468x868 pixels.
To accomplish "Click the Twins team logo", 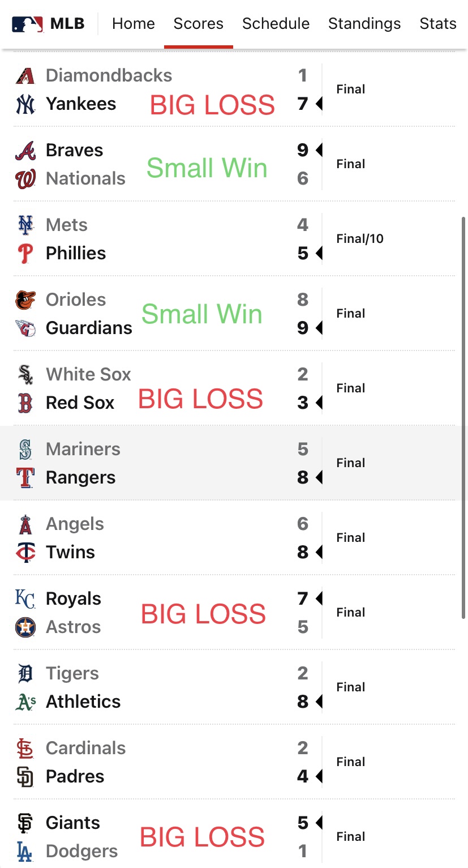I will click(x=25, y=553).
